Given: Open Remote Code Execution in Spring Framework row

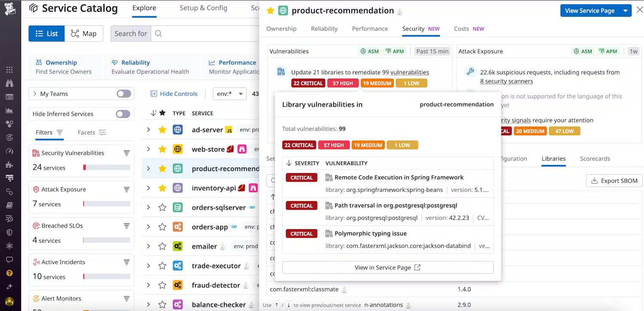Looking at the screenshot, I should click(x=388, y=183).
